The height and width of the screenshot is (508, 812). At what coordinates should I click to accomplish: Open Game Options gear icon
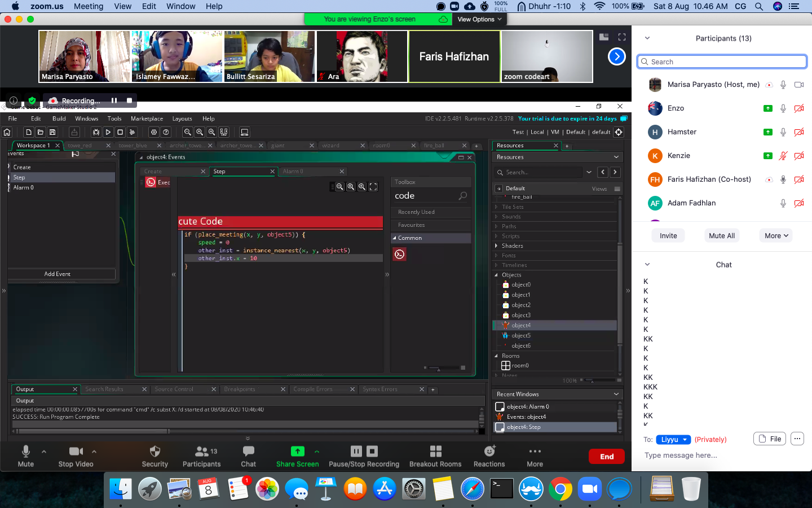coord(154,132)
